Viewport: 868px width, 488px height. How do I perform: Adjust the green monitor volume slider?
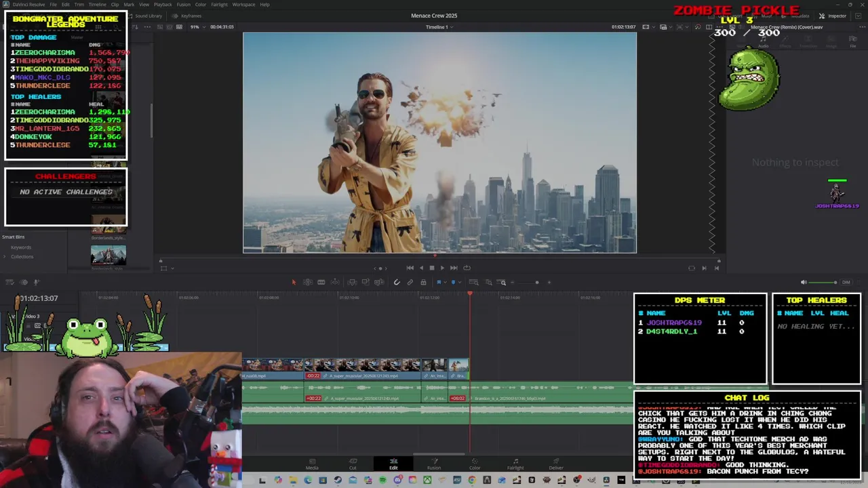(x=823, y=282)
